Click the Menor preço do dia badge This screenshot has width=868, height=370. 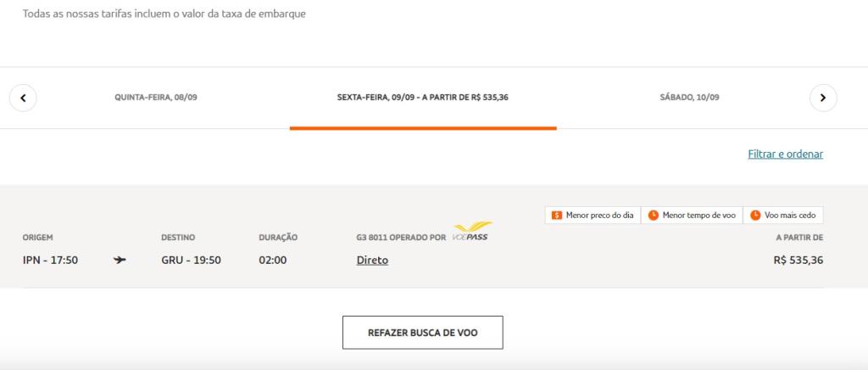[x=593, y=216]
